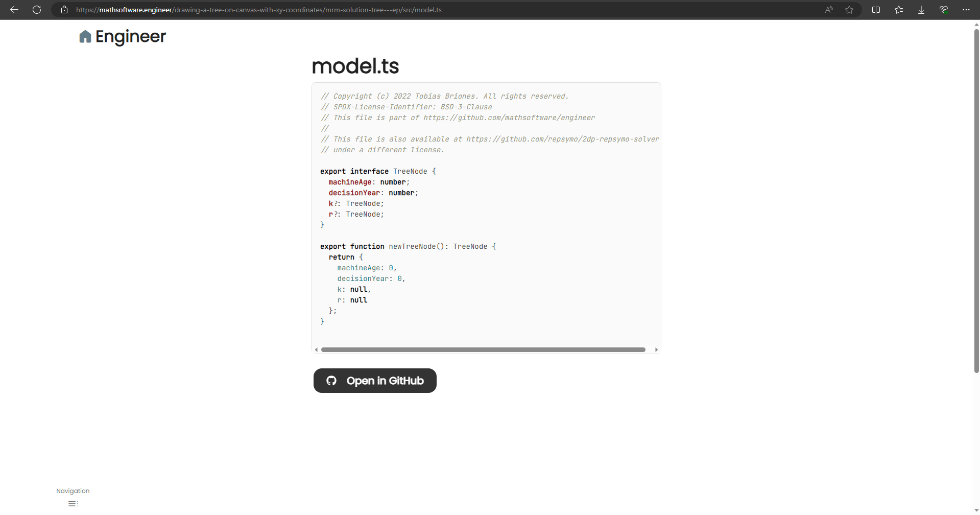Open Read aloud from address bar
This screenshot has width=980, height=515.
[829, 10]
